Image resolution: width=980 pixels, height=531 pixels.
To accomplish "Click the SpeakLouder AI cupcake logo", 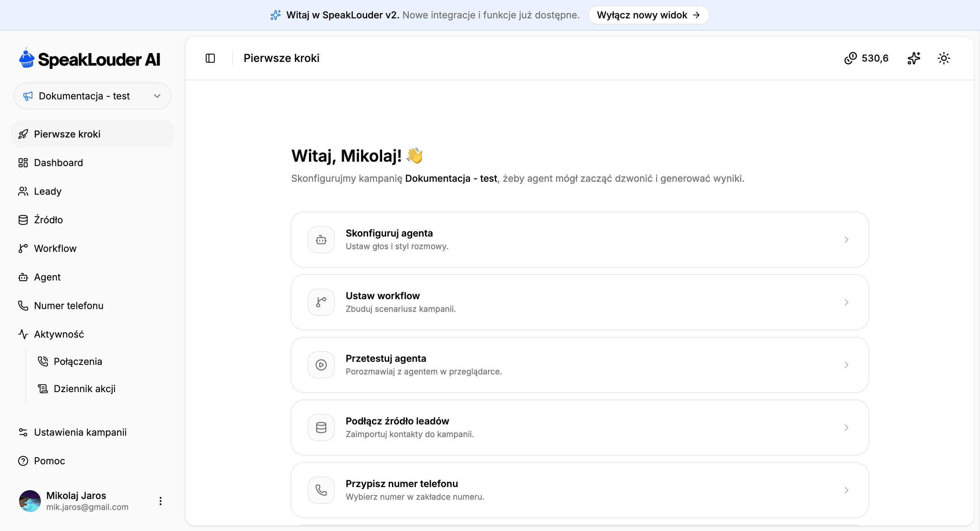I will tap(27, 58).
